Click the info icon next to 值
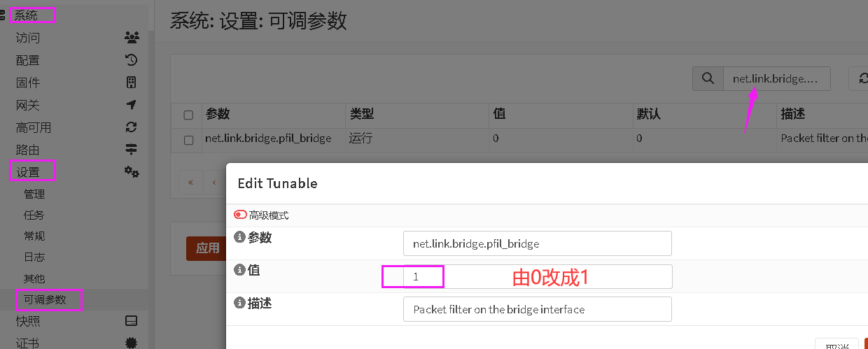Image resolution: width=868 pixels, height=349 pixels. (239, 270)
